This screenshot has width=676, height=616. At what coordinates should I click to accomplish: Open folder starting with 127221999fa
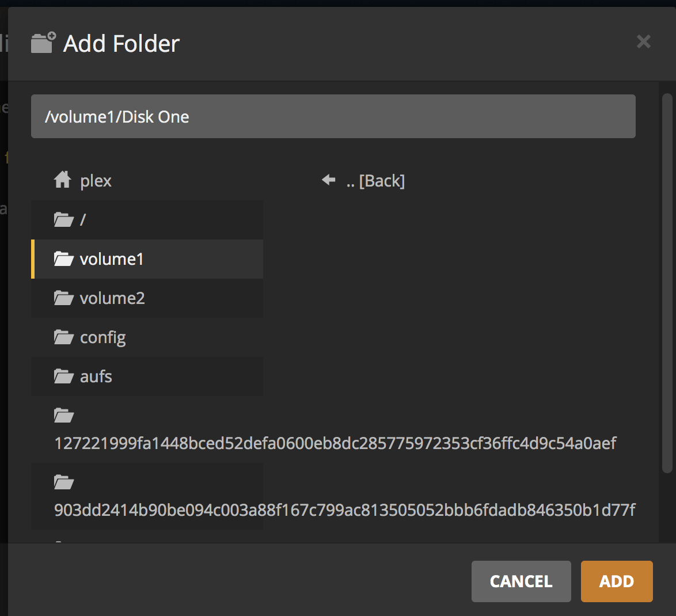[335, 443]
